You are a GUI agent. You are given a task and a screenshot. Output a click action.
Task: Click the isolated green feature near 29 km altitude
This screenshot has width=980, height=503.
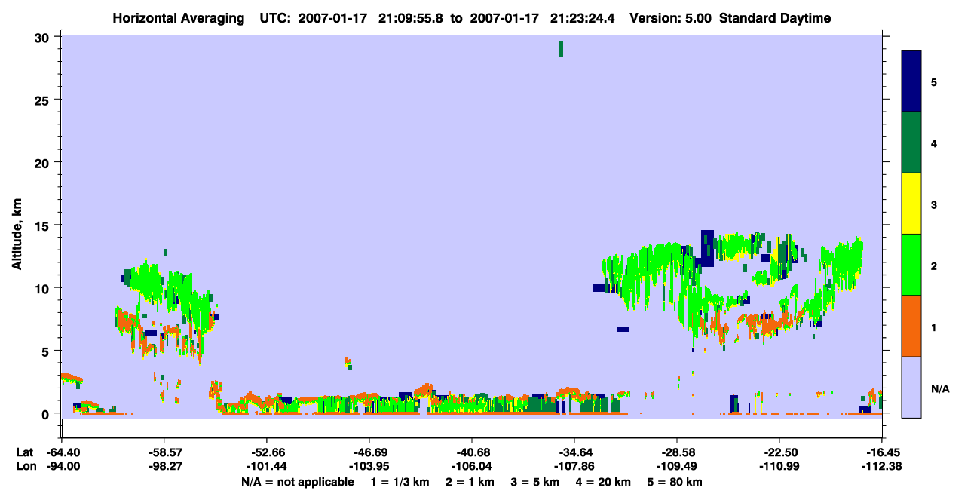click(561, 49)
